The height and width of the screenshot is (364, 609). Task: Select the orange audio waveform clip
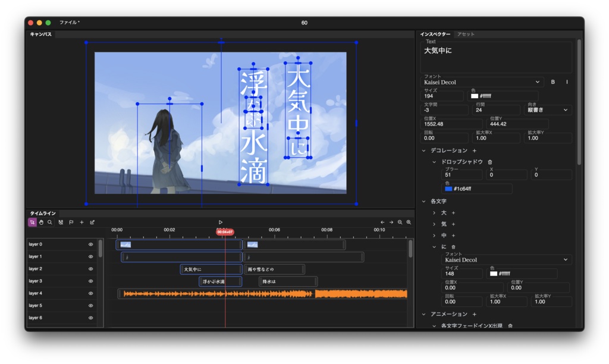263,294
